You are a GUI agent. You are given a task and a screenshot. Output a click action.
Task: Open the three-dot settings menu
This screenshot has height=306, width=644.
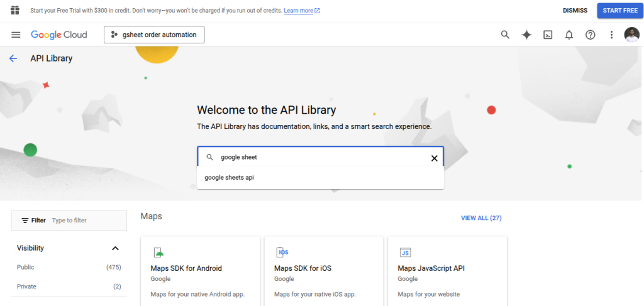point(611,35)
